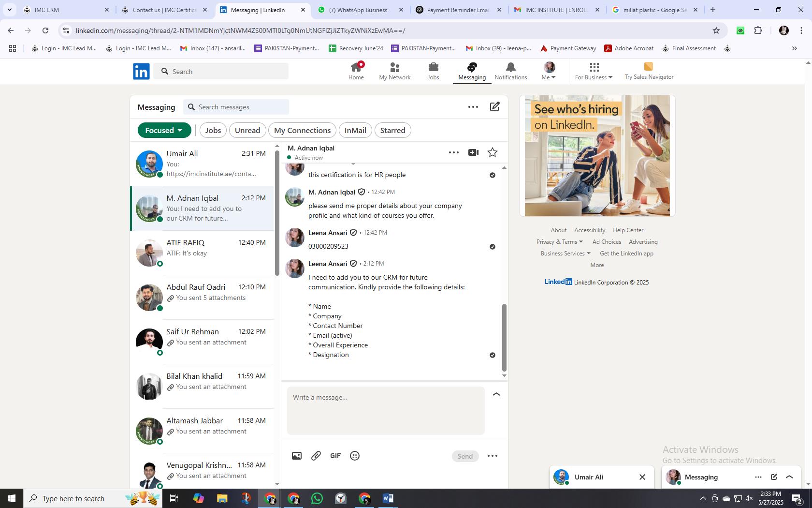The image size is (812, 508).
Task: Click chat thread scrollbar thumb
Action: 504,337
